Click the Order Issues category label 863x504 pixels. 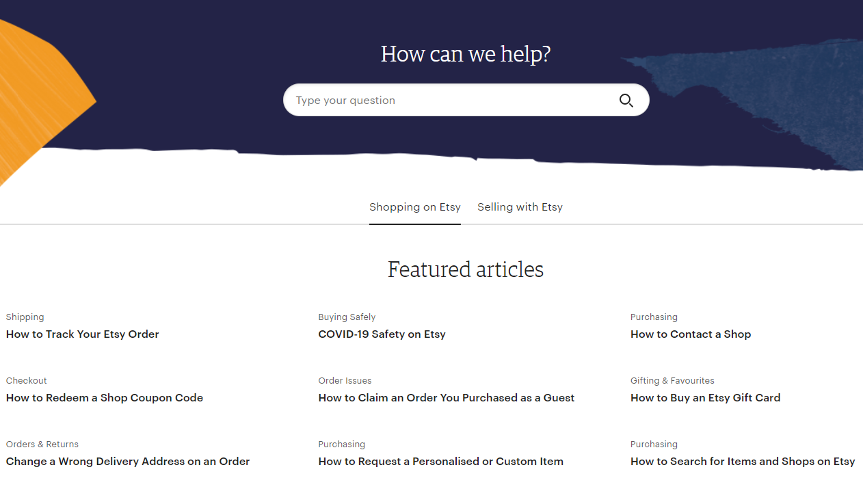pos(345,381)
